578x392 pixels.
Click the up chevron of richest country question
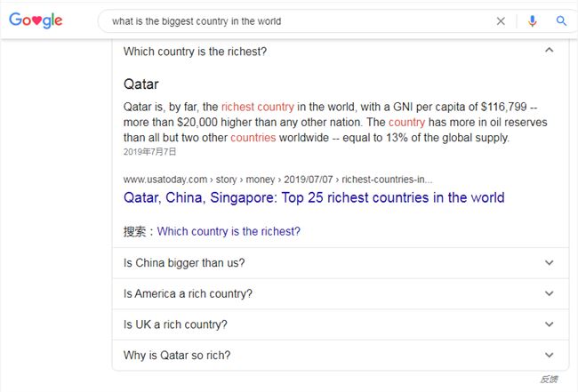pos(550,50)
